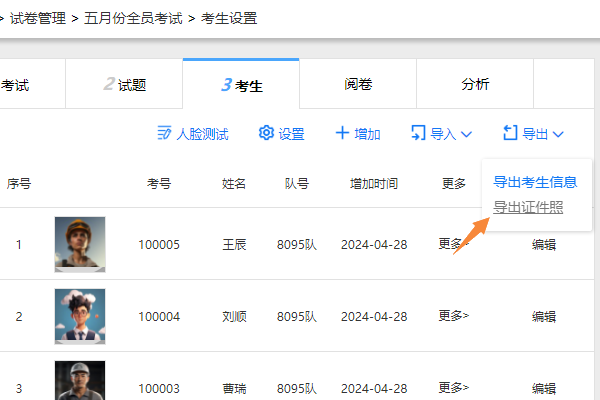
Task: Click 更多> in 刘顺's row
Action: point(453,316)
